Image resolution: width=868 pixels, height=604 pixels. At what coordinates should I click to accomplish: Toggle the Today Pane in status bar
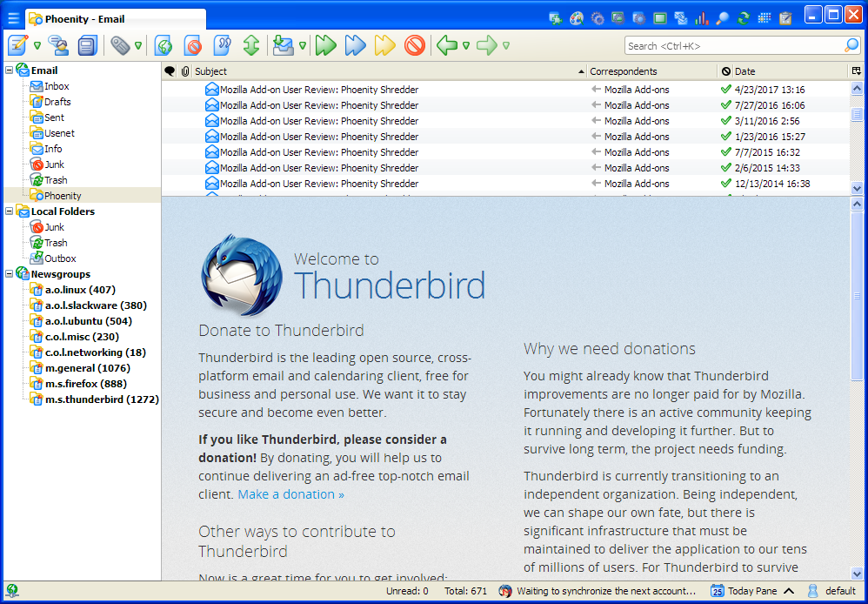click(x=753, y=591)
